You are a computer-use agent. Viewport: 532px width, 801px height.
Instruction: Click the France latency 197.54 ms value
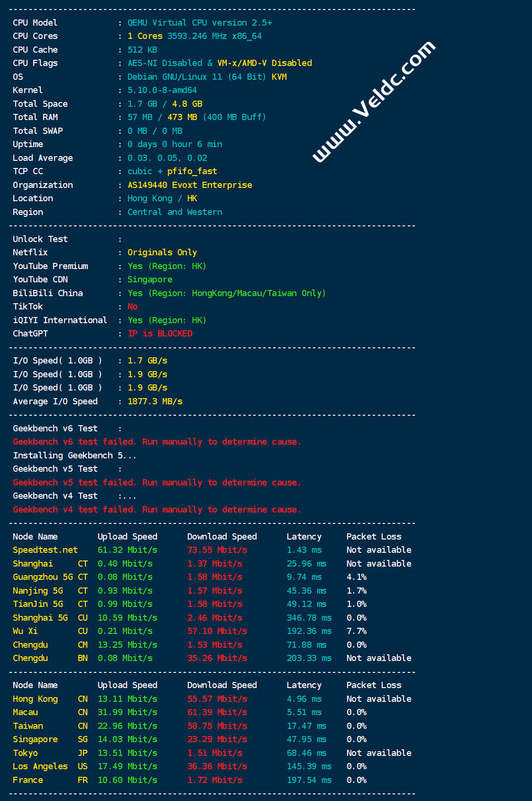pos(309,780)
